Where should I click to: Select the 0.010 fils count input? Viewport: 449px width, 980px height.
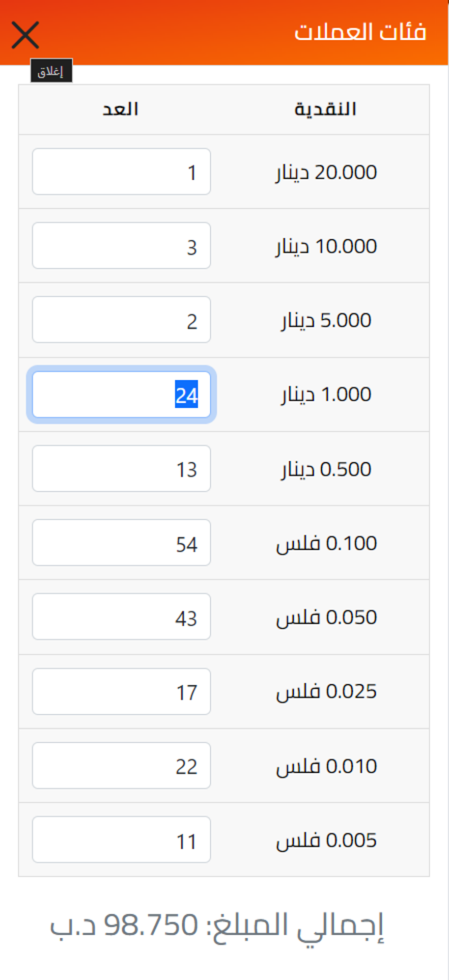tap(121, 766)
